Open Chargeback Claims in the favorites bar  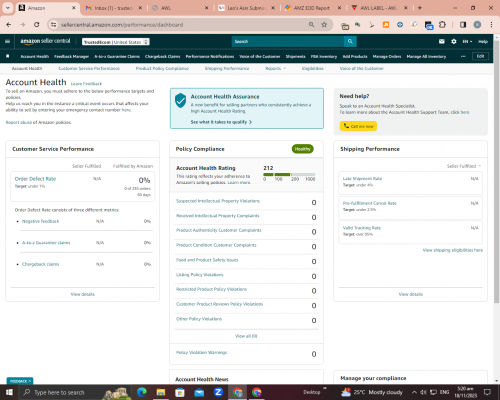(x=162, y=56)
